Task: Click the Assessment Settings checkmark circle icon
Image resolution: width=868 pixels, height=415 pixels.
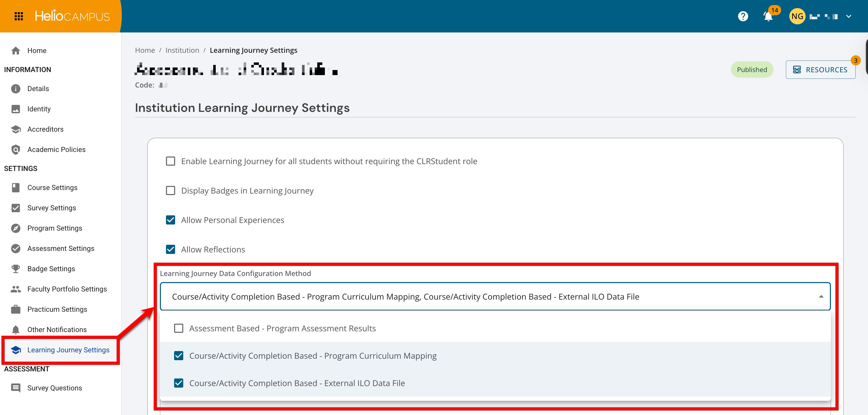Action: (x=15, y=248)
